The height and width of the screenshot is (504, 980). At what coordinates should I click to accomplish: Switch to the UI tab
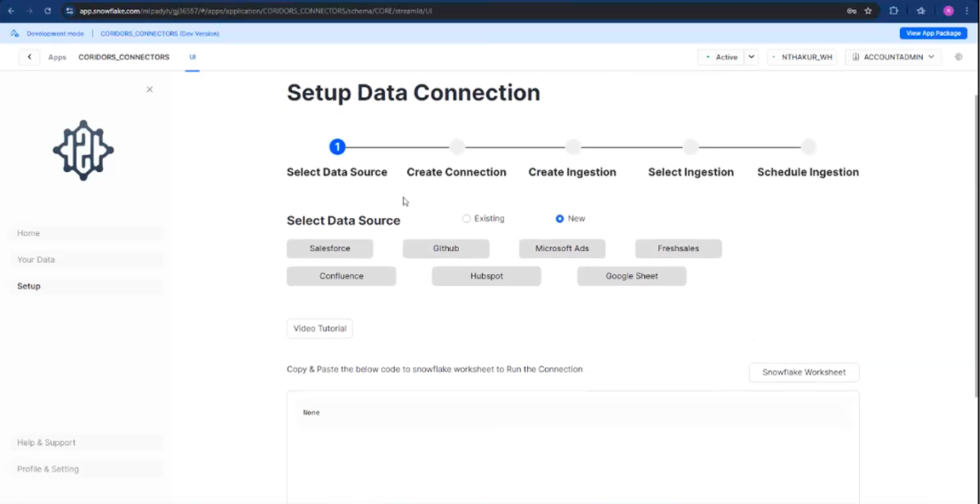tap(192, 56)
